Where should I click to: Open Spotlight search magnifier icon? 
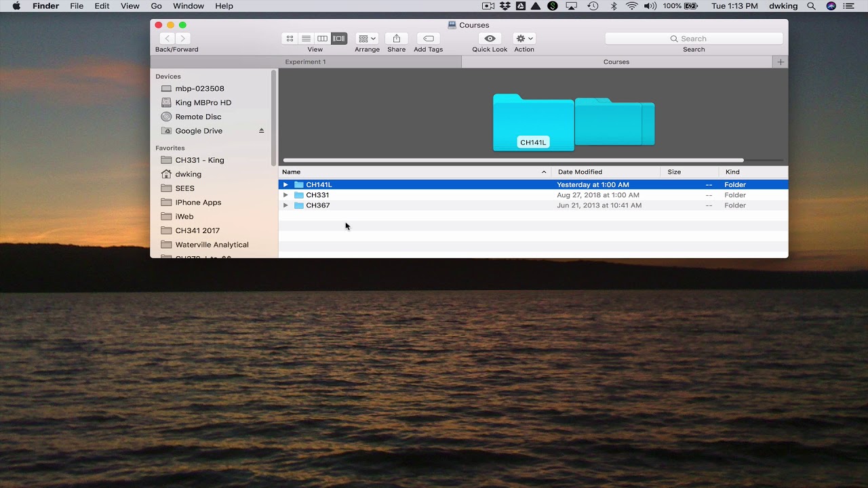(x=811, y=6)
